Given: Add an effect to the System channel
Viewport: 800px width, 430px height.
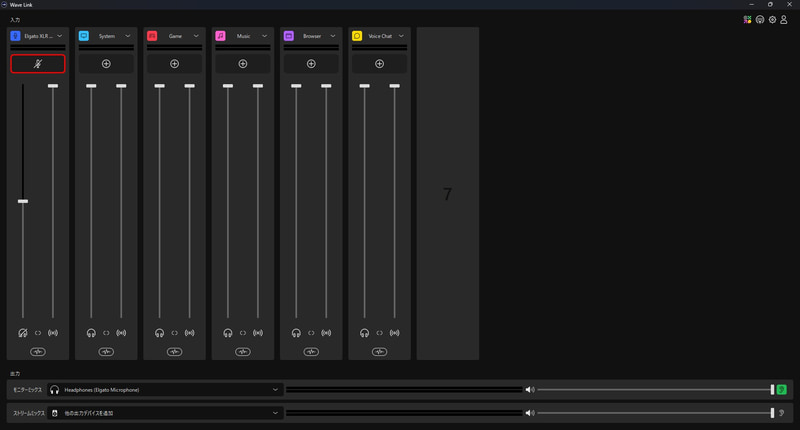Looking at the screenshot, I should (x=106, y=64).
